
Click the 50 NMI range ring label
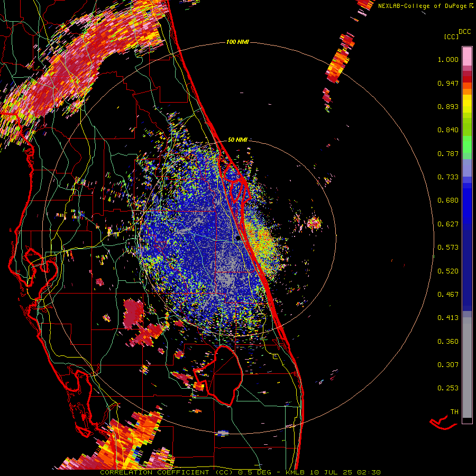pyautogui.click(x=237, y=140)
